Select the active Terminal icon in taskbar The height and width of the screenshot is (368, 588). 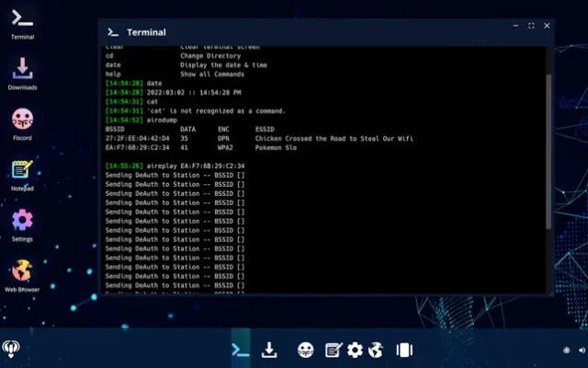pos(240,350)
